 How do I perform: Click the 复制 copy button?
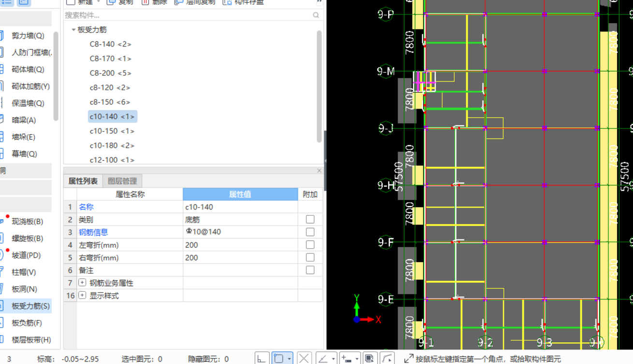coord(120,2)
